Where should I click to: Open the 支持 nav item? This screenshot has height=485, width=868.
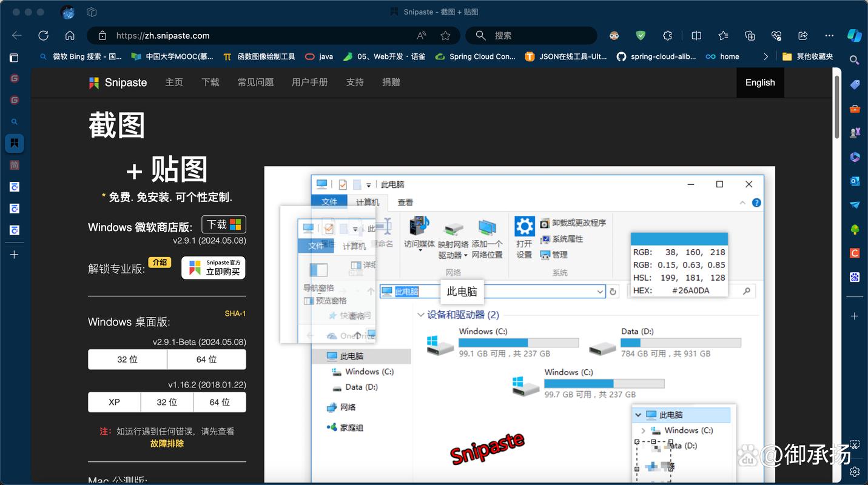point(355,82)
